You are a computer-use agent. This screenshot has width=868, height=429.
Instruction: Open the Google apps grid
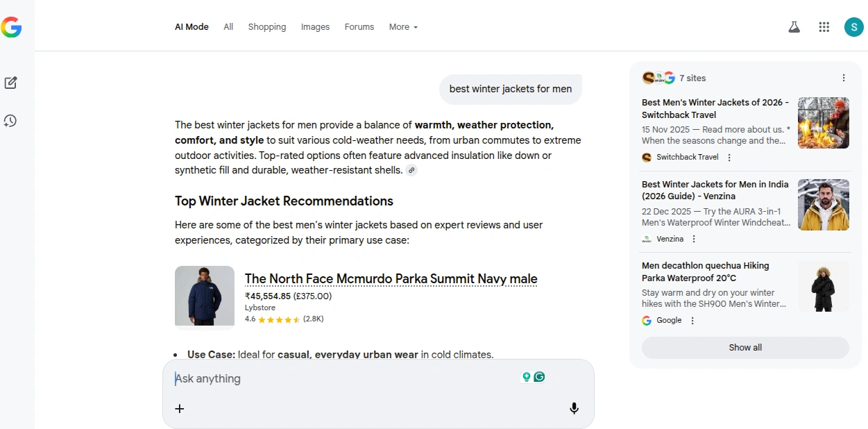(824, 27)
